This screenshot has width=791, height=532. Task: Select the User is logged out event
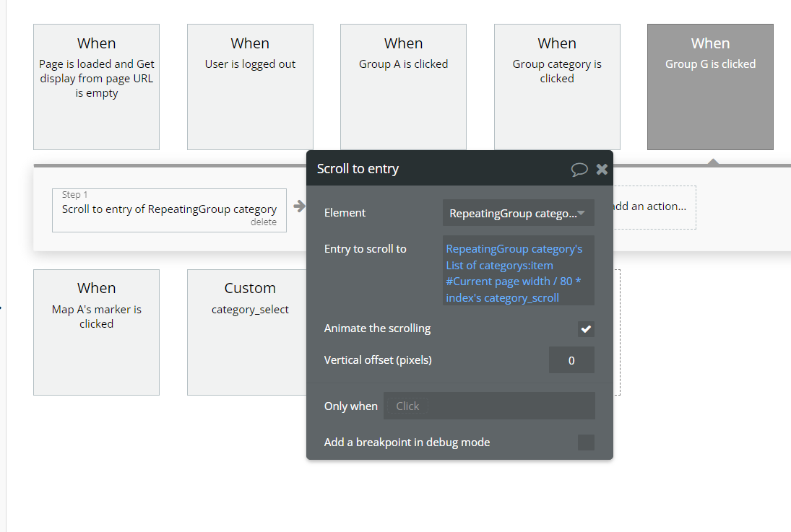coord(250,87)
